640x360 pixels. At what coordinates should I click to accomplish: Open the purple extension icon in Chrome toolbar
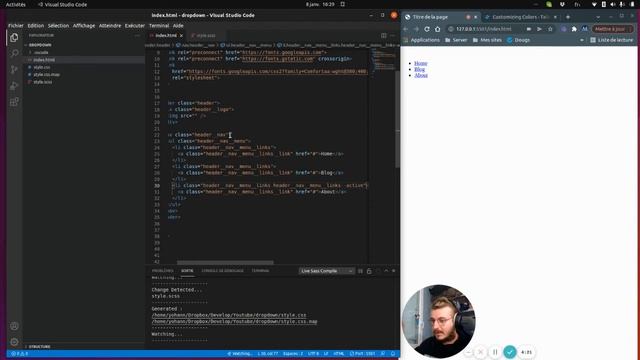point(564,29)
